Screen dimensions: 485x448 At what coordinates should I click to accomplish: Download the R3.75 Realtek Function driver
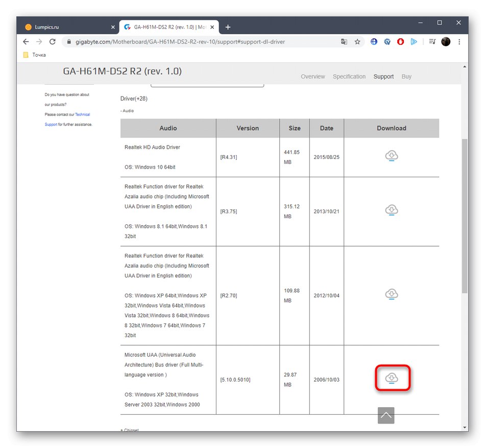[391, 210]
